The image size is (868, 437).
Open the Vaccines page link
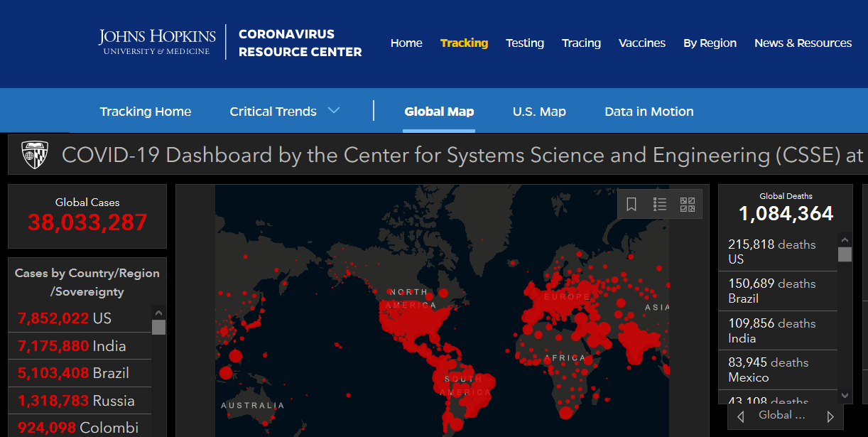(x=641, y=43)
